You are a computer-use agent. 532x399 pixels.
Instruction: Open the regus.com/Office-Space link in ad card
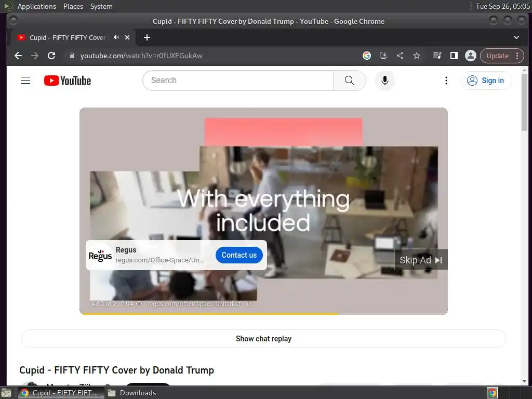[159, 260]
